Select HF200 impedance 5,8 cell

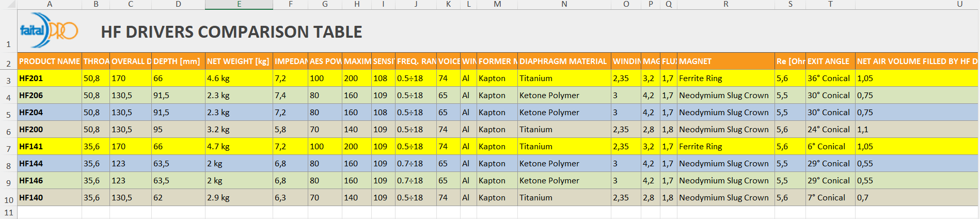(x=291, y=130)
